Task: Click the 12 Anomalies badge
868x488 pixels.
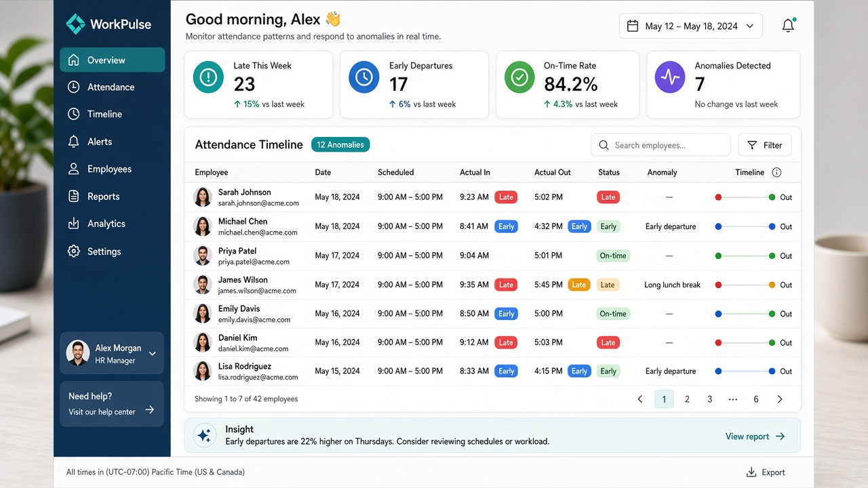Action: (340, 144)
